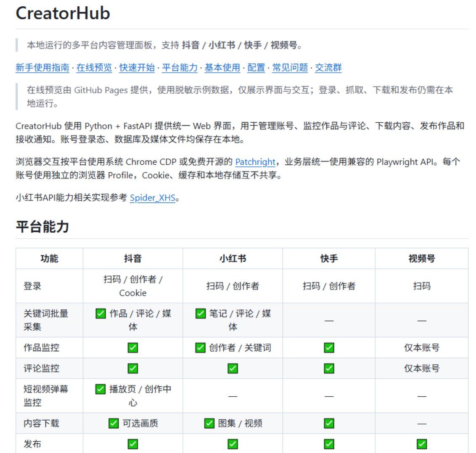The image size is (476, 453).
Task: Select the 抖音 column header
Action: pyautogui.click(x=132, y=258)
